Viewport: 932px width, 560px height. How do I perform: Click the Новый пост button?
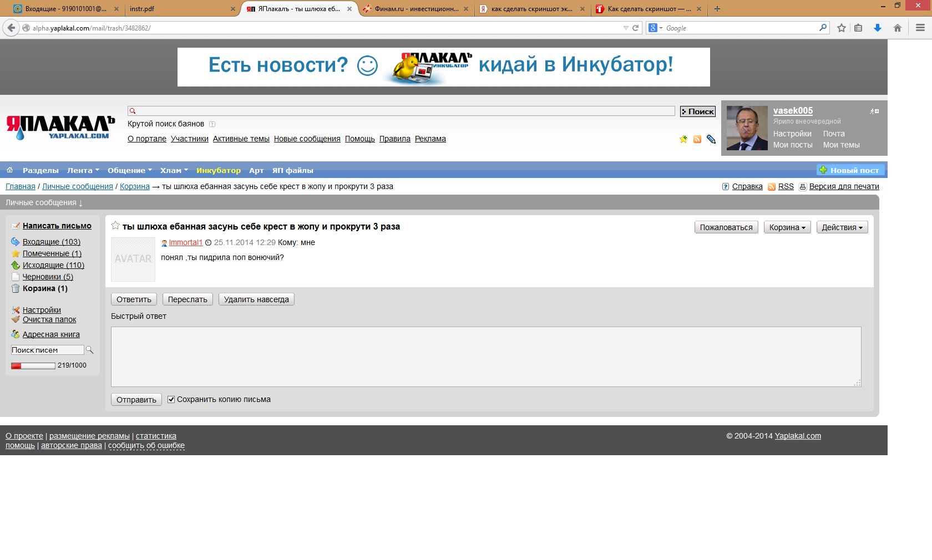tap(850, 170)
